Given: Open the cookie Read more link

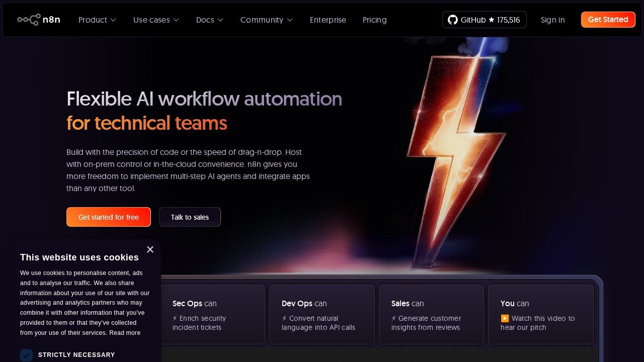Looking at the screenshot, I should 125,333.
